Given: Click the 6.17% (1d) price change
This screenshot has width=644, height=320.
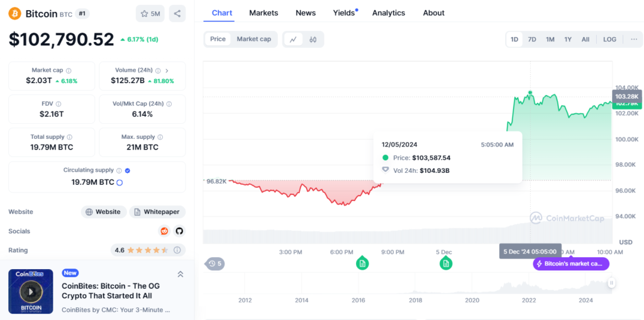Looking at the screenshot, I should (x=139, y=40).
